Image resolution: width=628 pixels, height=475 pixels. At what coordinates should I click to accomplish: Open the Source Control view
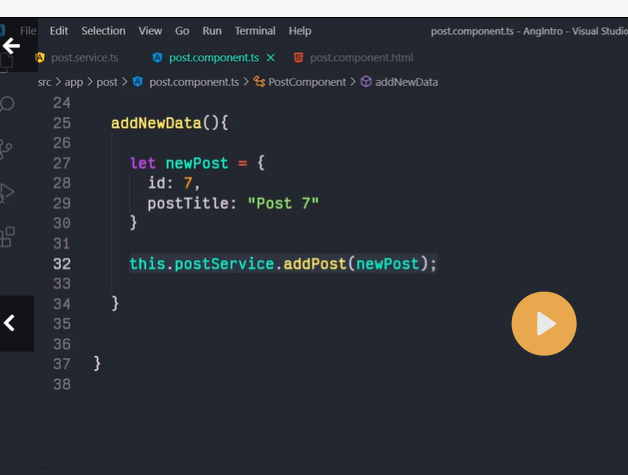pyautogui.click(x=8, y=149)
